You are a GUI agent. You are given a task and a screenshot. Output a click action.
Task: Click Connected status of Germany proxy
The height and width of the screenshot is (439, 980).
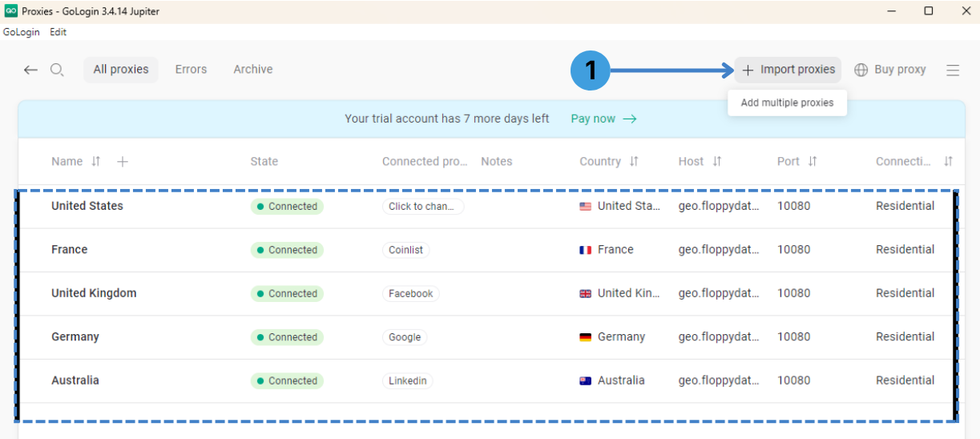[x=287, y=337]
